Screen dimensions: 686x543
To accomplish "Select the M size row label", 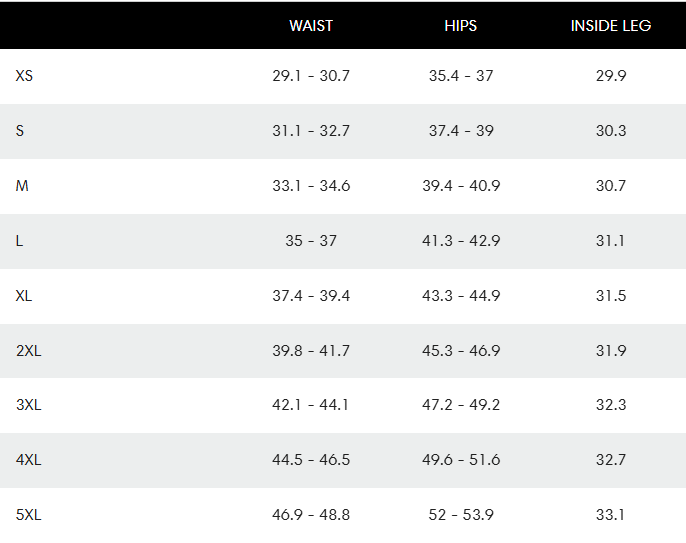I will pos(22,186).
